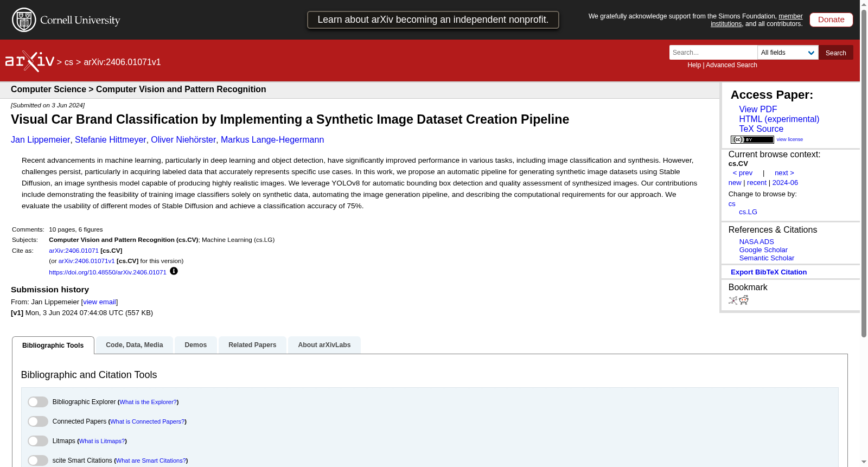Screen dimensions: 868x467
Task: Open the Advanced Search link
Action: 731,65
